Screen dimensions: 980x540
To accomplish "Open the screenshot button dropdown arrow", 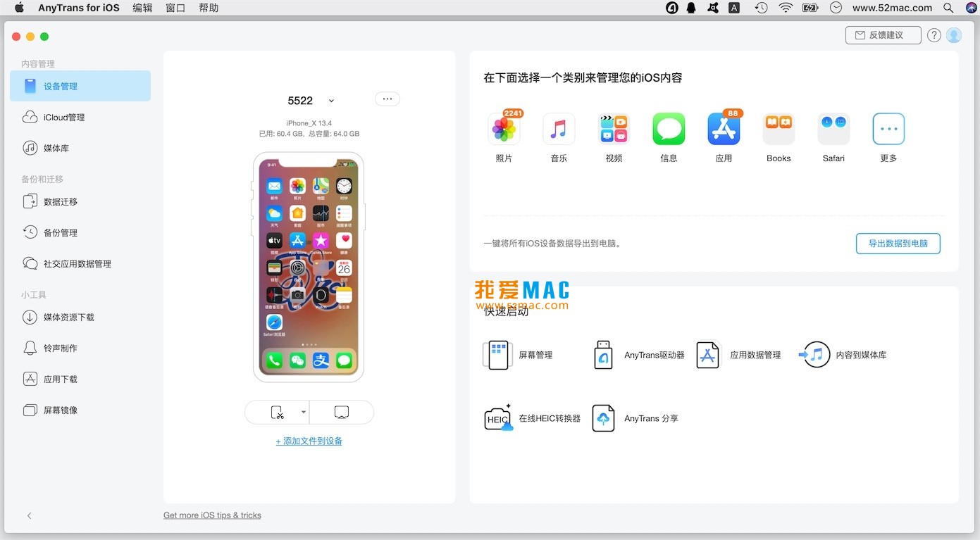I will tap(304, 413).
